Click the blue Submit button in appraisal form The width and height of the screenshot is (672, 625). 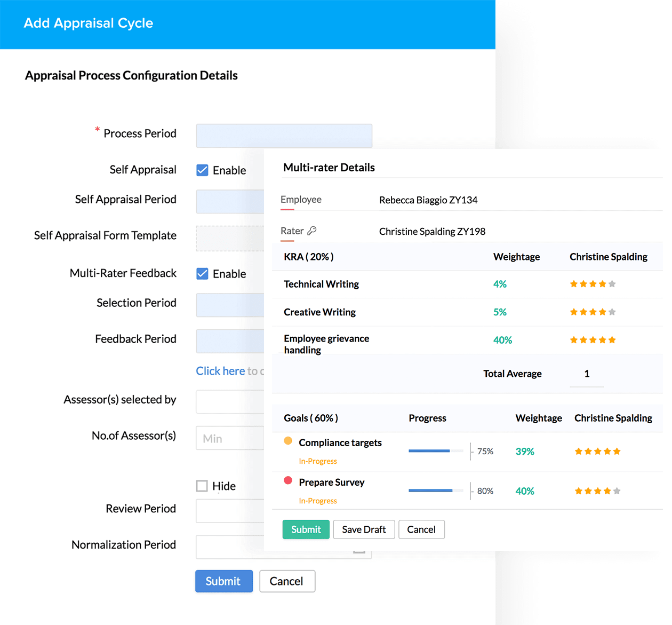(x=224, y=581)
